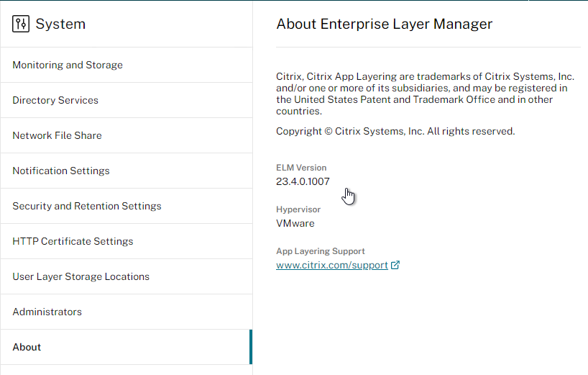Screen dimensions: 588x375
Task: Select HTTP Certificate Settings
Action: 127,241
